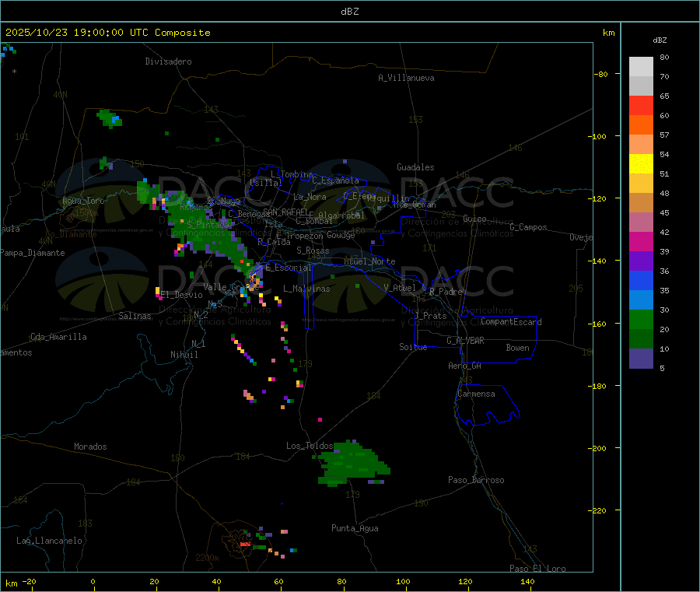Click the Paso_Barroso map label
Screen dimensions: 700x592
tap(476, 480)
